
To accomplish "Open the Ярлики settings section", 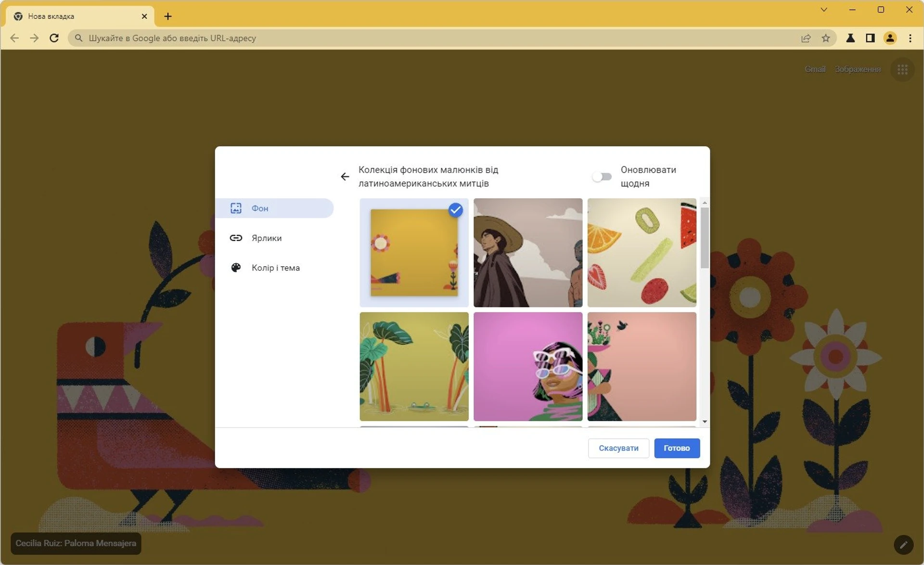I will pos(266,237).
